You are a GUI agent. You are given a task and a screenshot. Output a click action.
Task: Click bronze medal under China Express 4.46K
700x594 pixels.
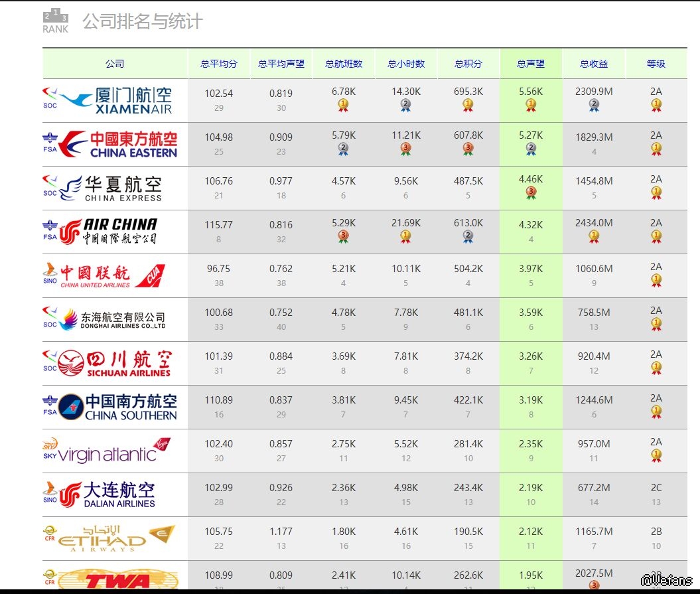(531, 193)
